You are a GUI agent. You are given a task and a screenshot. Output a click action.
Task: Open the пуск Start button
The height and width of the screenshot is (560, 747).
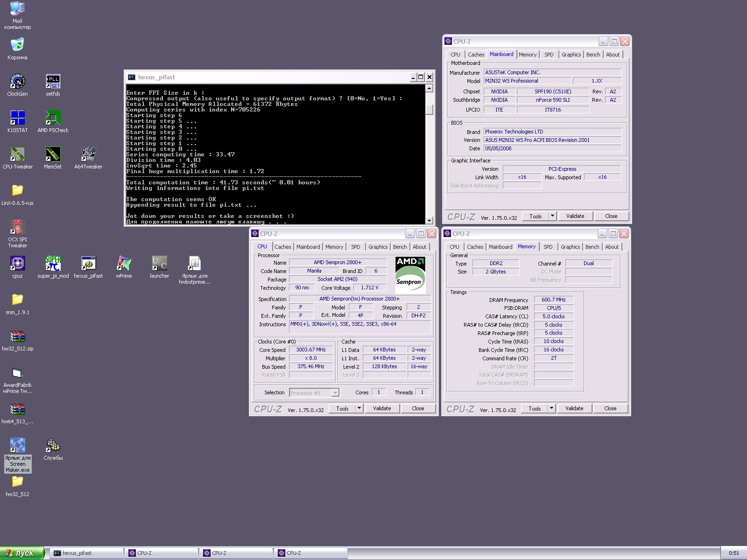22,553
